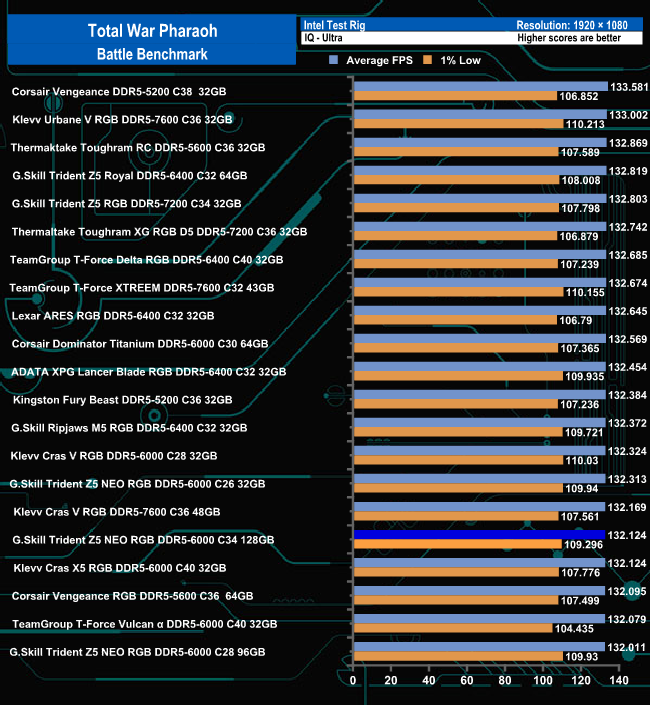
Task: Click the IQ - Ultra label
Action: tap(323, 38)
